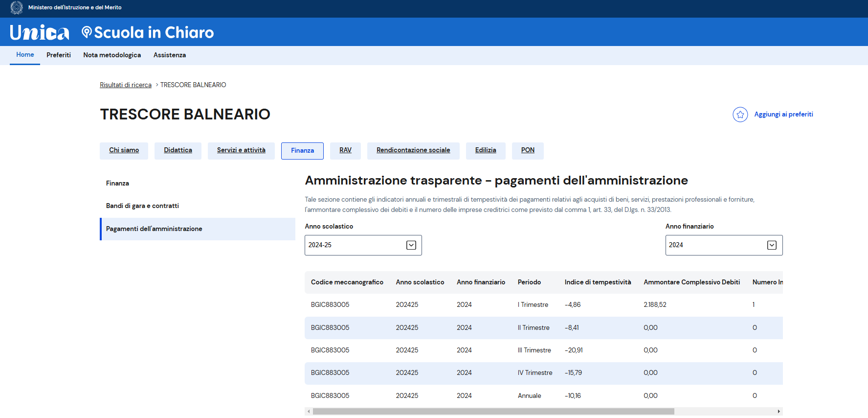Select Bandi di gara e contratti
The width and height of the screenshot is (868, 418).
[x=142, y=206]
